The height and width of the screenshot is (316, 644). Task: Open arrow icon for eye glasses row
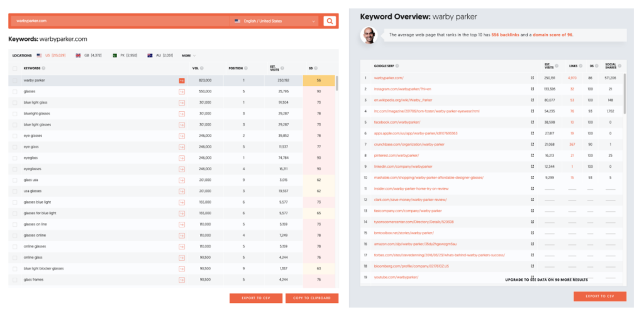pos(182,136)
